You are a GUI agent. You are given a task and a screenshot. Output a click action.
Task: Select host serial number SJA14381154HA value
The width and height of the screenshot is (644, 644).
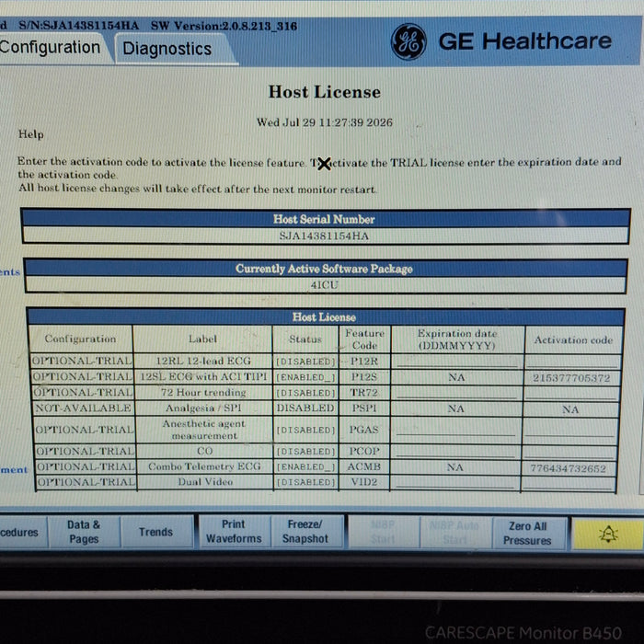324,236
